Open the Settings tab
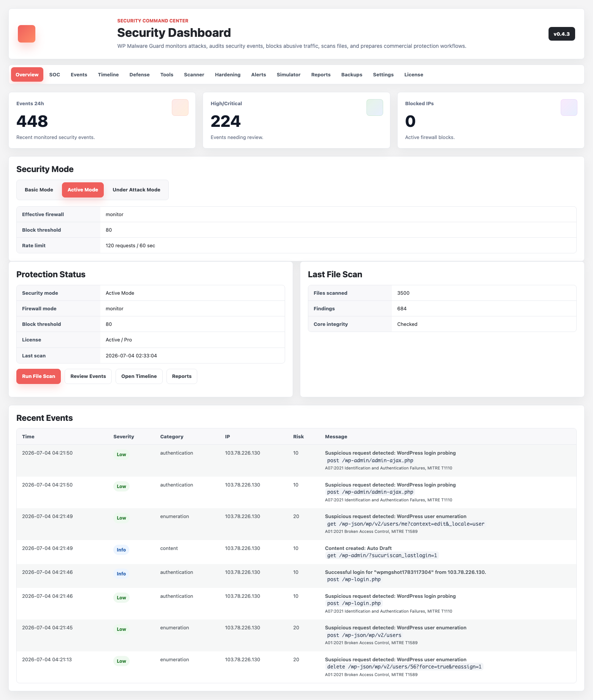 383,74
